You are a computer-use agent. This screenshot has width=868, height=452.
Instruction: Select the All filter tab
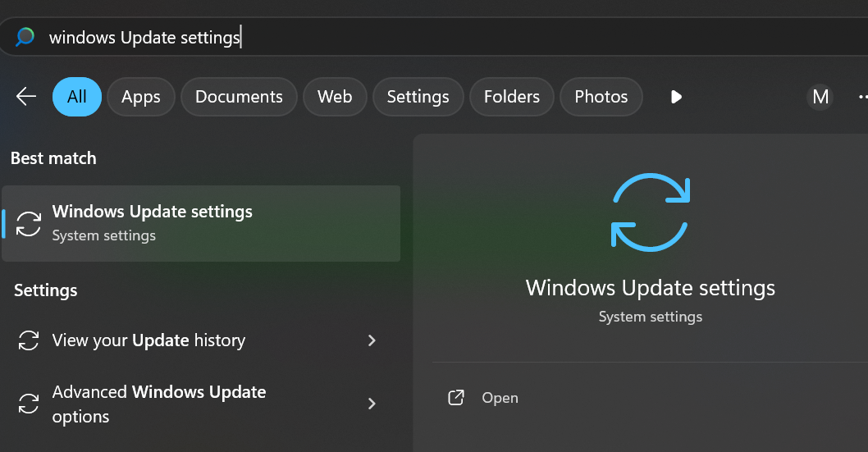click(x=76, y=97)
